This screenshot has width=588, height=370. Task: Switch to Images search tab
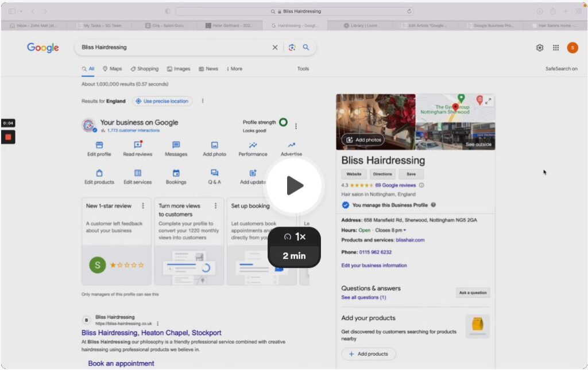coord(179,69)
